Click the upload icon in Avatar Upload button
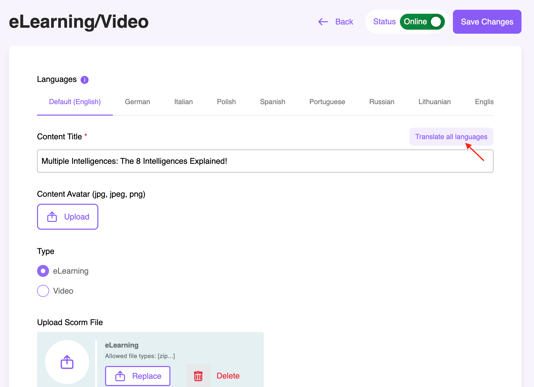Viewport: 534px width, 387px height. coord(52,217)
